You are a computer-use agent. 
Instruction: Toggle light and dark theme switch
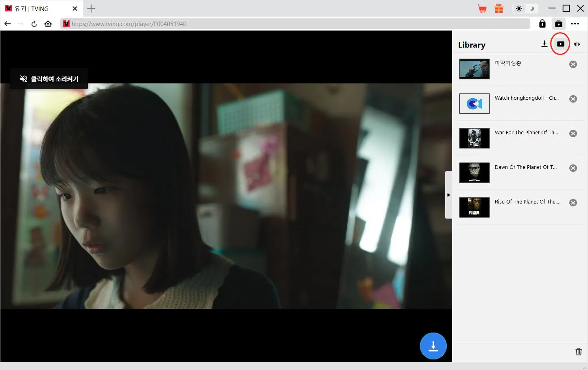(525, 9)
